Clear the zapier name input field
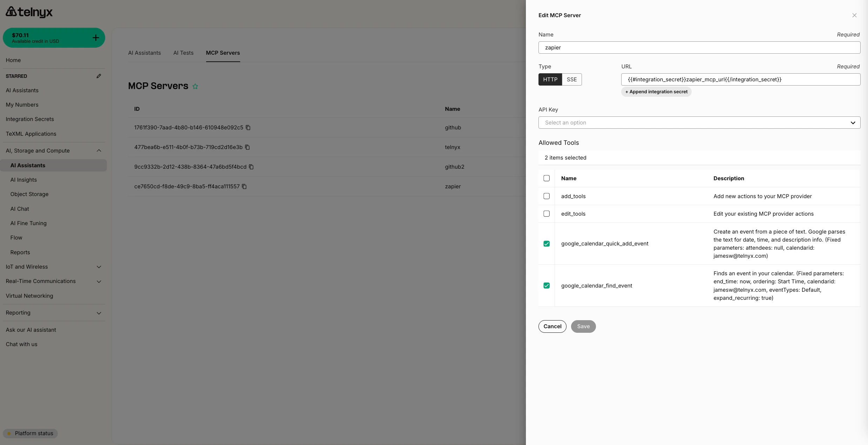The width and height of the screenshot is (868, 445). point(699,47)
